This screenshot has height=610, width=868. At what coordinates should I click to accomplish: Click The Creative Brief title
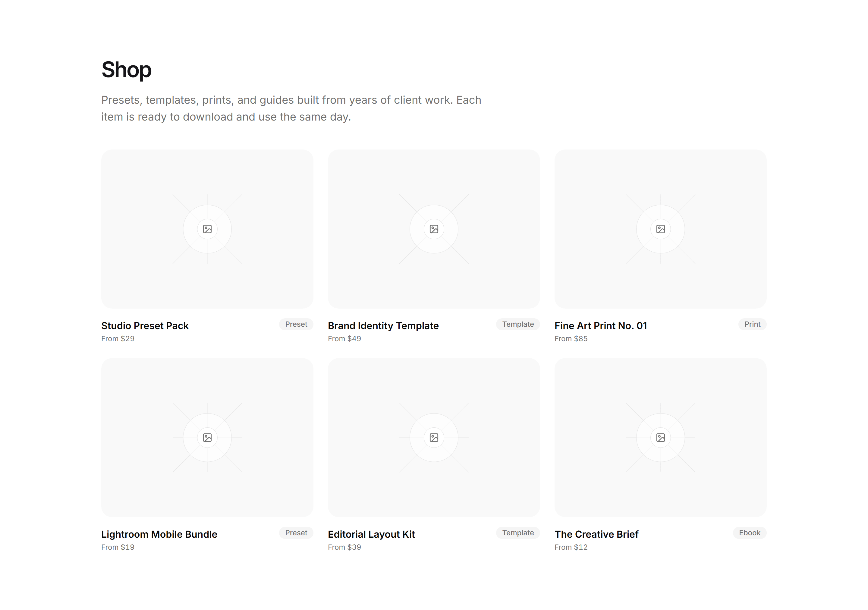596,534
